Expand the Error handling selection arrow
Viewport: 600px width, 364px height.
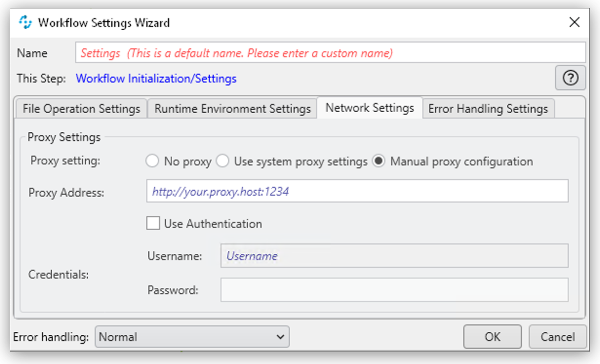click(280, 337)
